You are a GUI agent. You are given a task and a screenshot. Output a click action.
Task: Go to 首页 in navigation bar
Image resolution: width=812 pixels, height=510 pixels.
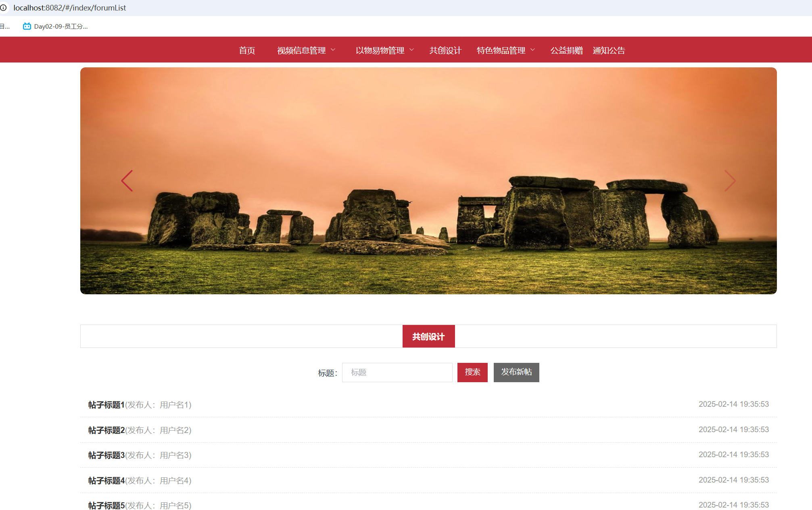click(x=247, y=50)
